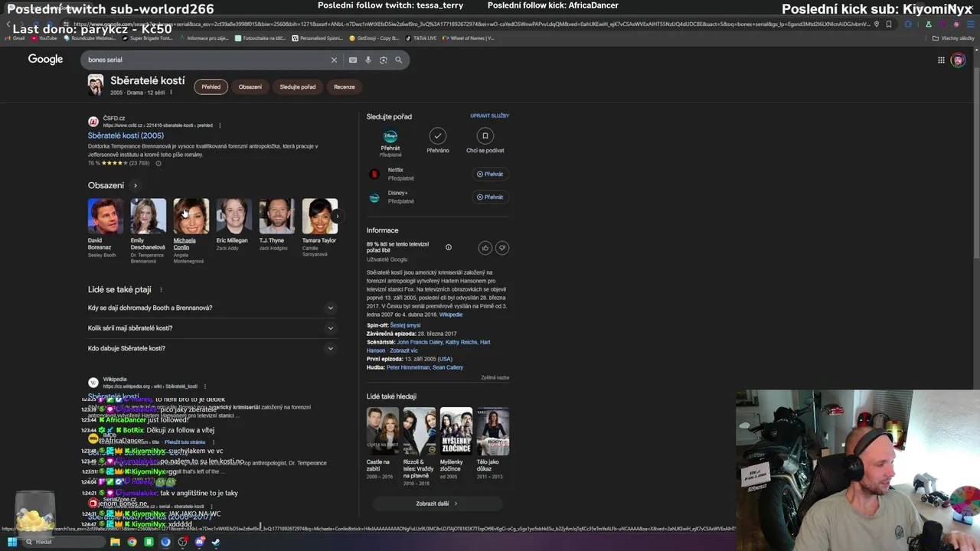Open Wheel of Names bookmark
980x551 pixels.
(468, 37)
